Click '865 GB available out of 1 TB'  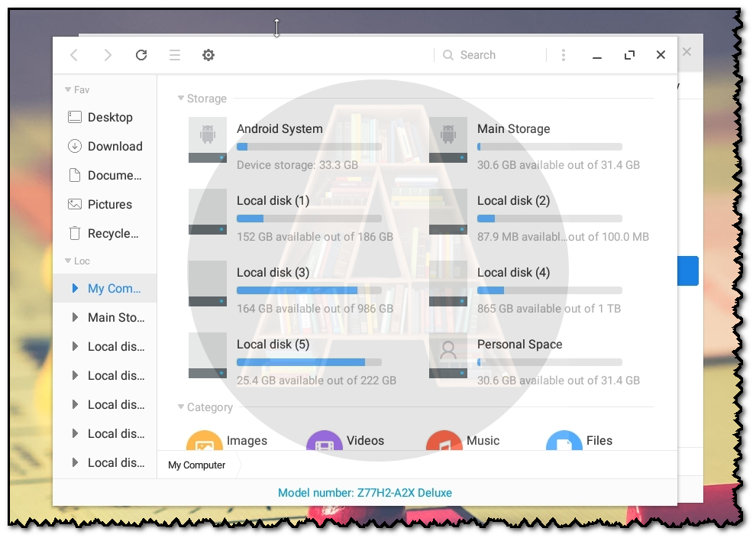pos(549,309)
